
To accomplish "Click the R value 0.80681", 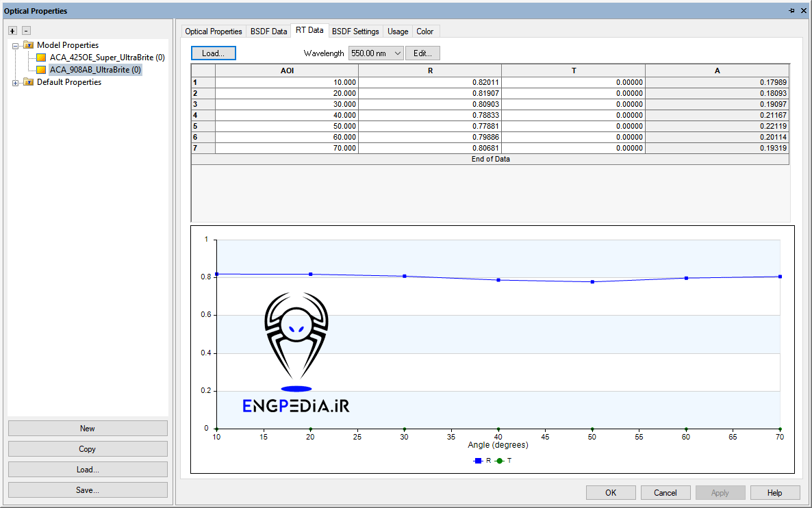I will [x=430, y=148].
